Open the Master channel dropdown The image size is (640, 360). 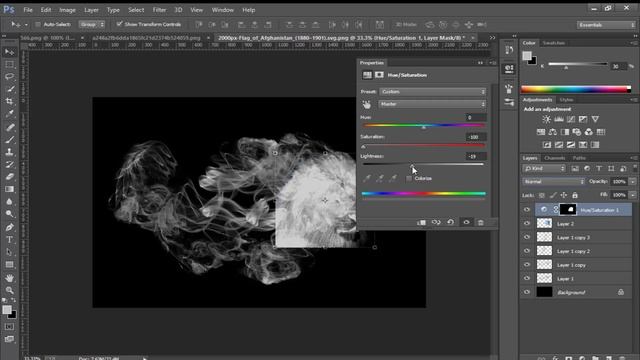pos(433,104)
